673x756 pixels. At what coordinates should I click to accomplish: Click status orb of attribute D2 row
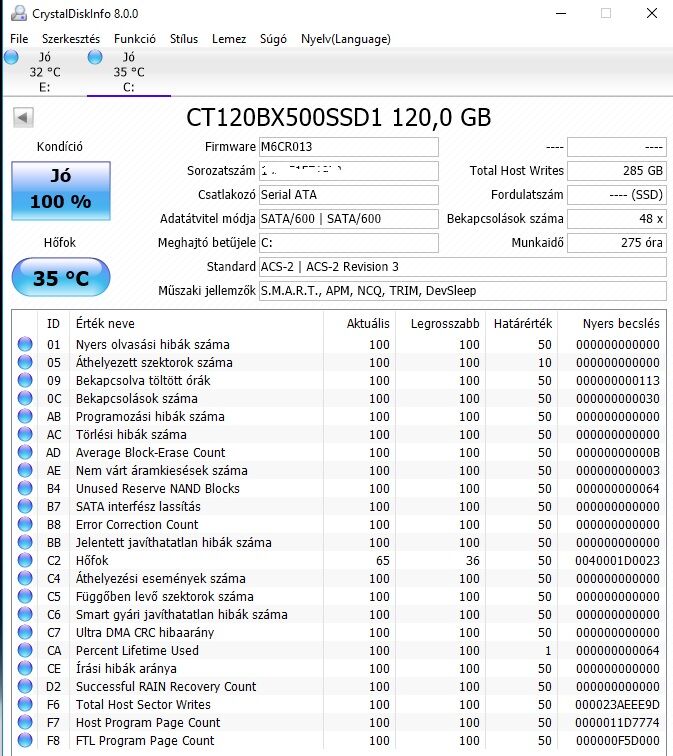(x=25, y=686)
